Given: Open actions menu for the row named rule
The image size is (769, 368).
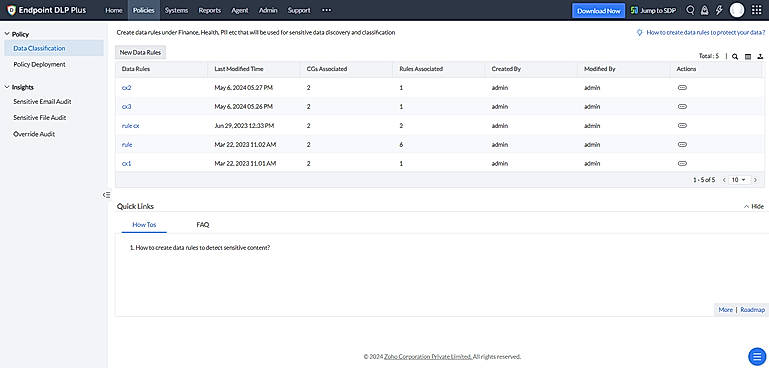Looking at the screenshot, I should tap(682, 144).
